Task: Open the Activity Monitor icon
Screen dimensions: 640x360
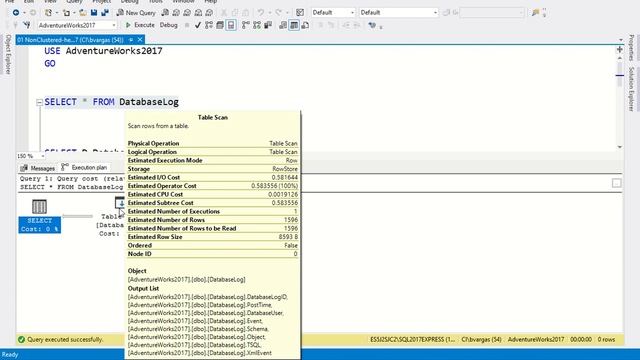Action: pos(300,13)
